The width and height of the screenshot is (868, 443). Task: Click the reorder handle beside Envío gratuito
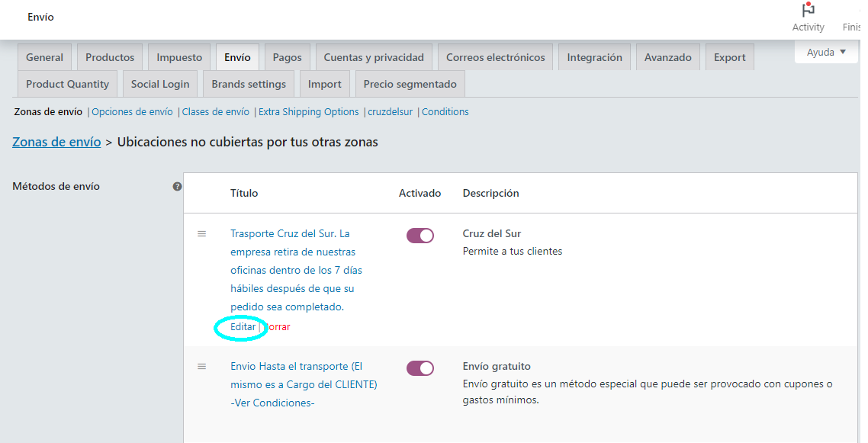(x=202, y=366)
